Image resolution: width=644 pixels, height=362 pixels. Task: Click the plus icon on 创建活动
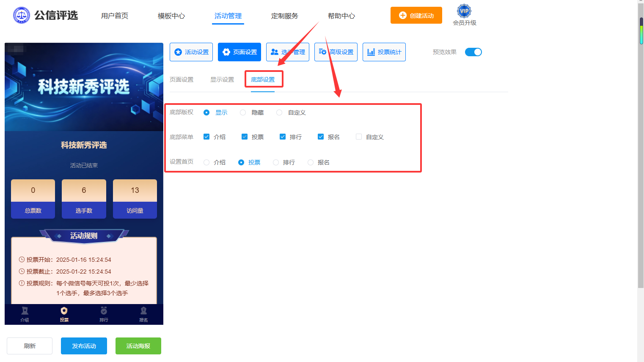[x=403, y=15]
